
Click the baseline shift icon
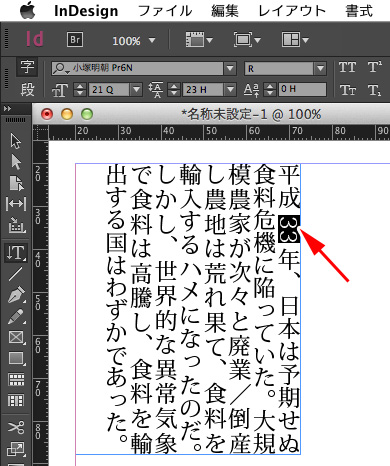[252, 90]
